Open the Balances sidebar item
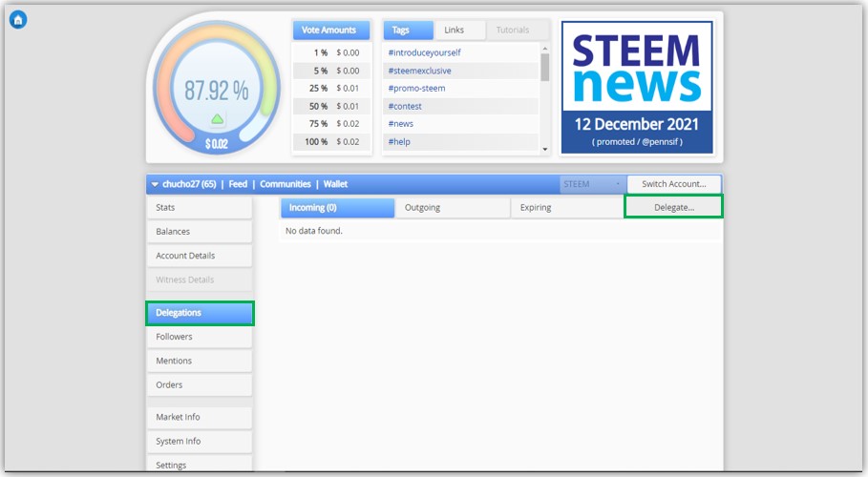This screenshot has height=477, width=868. [200, 231]
